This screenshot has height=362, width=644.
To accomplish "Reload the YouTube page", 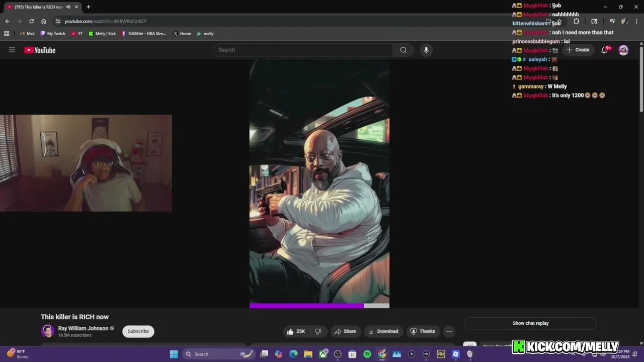I will 31,21.
